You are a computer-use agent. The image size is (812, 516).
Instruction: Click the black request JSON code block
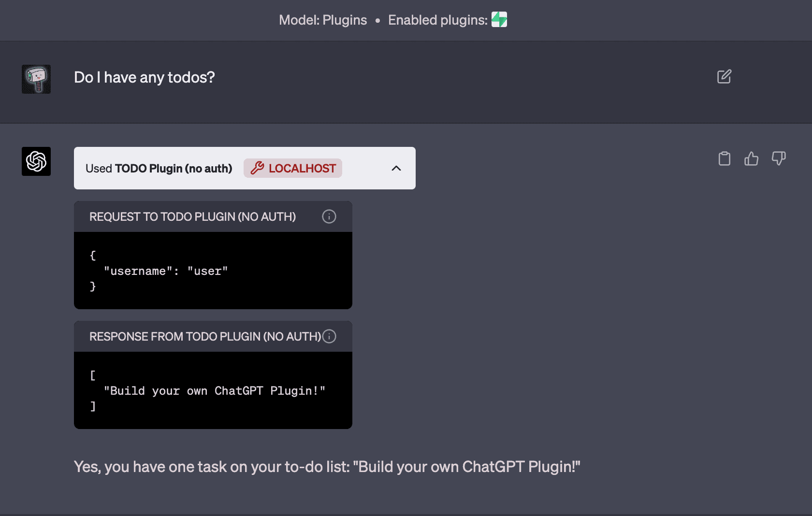coord(213,271)
